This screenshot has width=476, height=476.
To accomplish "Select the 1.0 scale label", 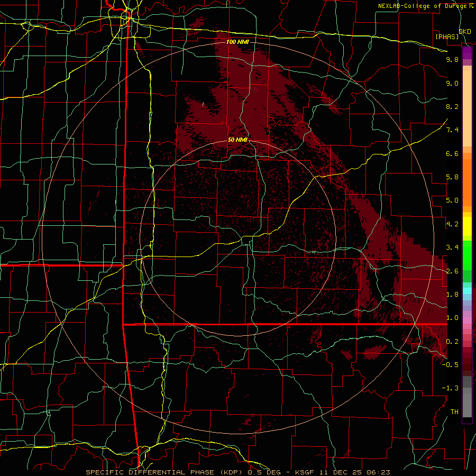I will (452, 318).
